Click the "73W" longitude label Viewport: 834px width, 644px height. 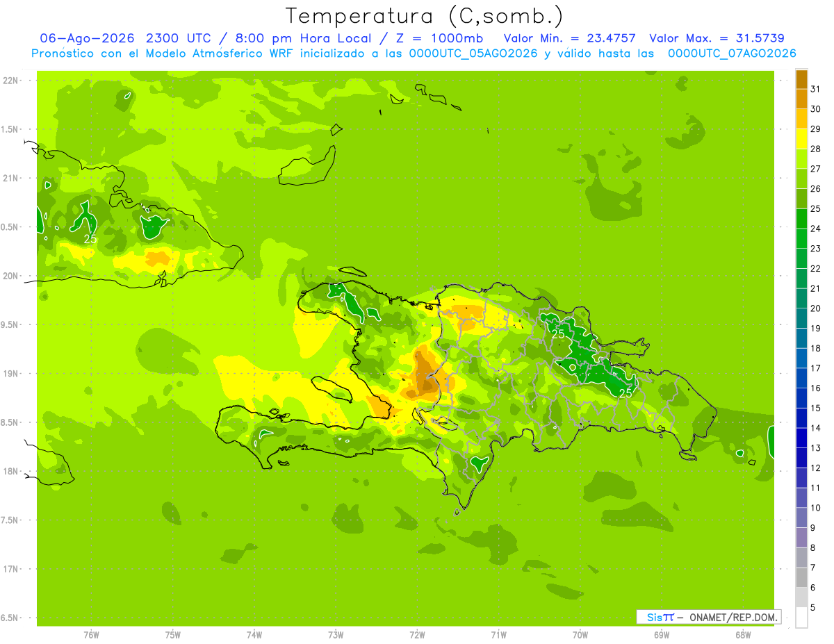(x=336, y=634)
